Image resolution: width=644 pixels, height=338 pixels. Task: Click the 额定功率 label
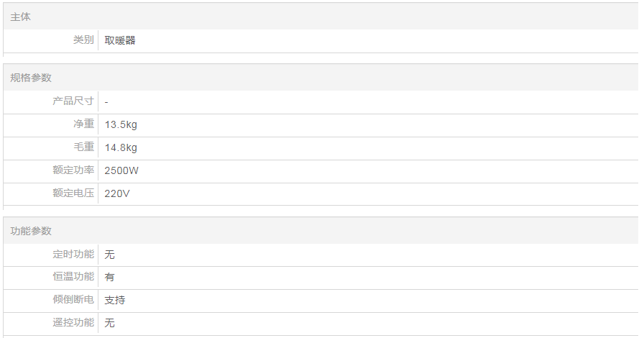point(73,170)
